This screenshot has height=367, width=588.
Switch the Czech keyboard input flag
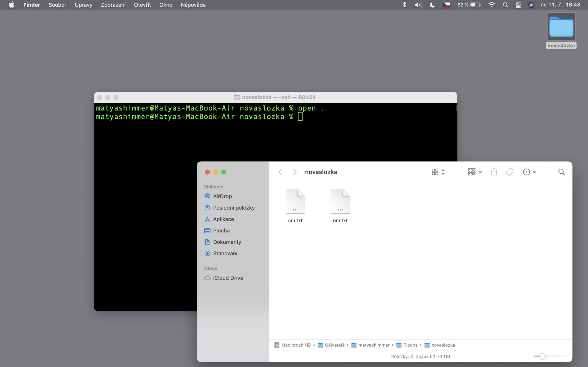point(447,5)
